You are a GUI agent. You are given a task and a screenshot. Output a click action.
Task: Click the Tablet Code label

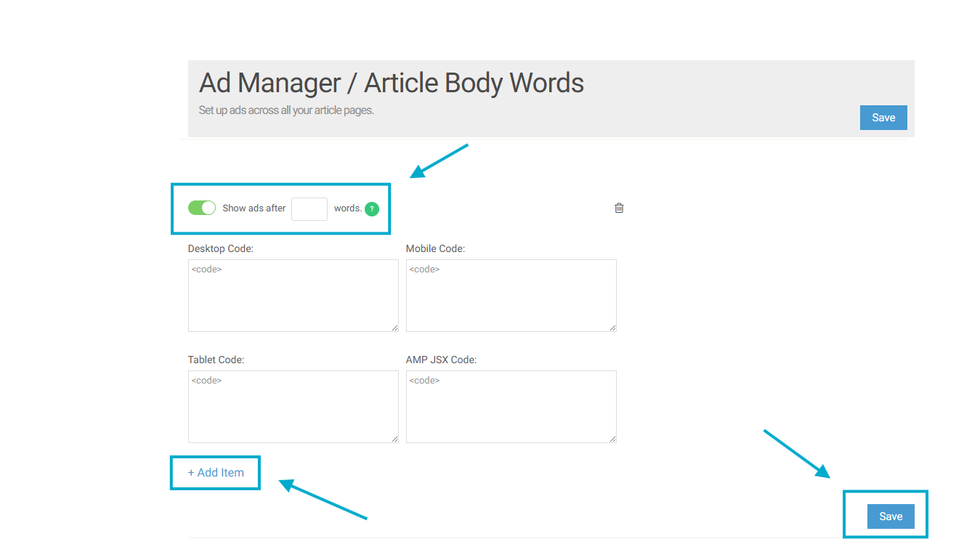(x=216, y=359)
